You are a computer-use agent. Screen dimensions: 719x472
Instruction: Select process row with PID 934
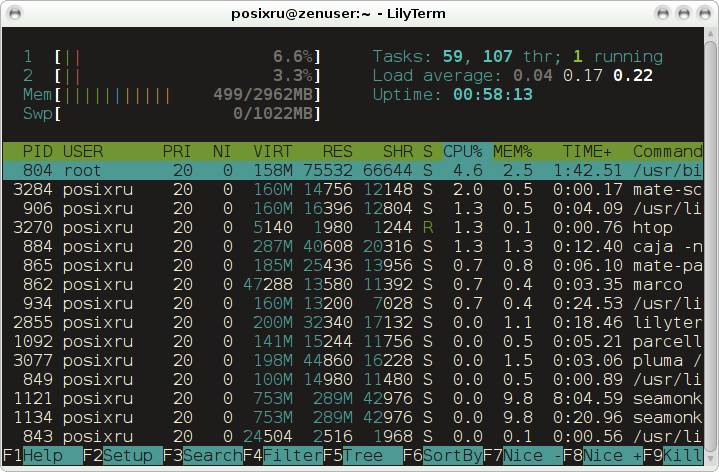353,303
